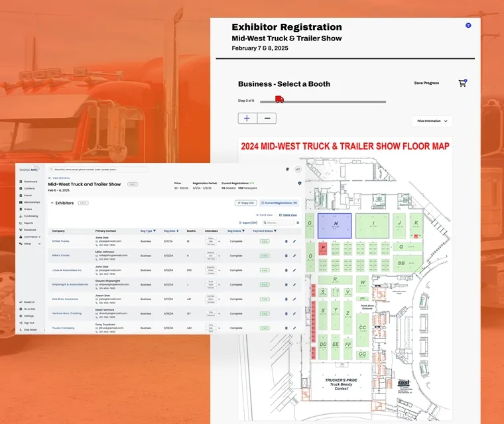Open Settings near the sidebar bottom
This screenshot has width=504, height=424.
27,316
